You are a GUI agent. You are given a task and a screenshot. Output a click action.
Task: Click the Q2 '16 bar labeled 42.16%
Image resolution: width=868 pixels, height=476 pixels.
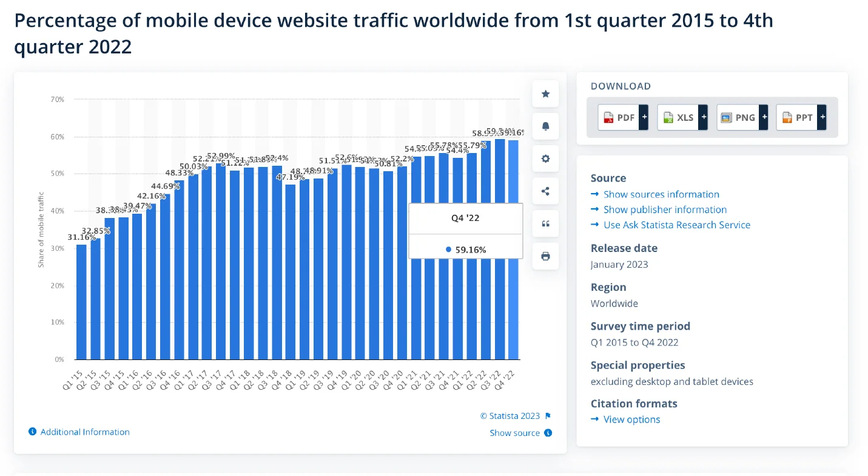151,281
